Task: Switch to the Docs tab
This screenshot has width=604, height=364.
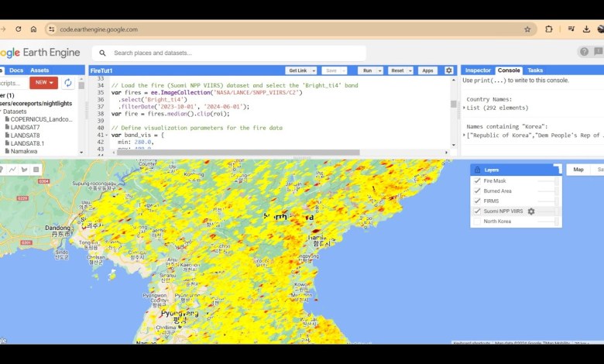Action: [16, 70]
